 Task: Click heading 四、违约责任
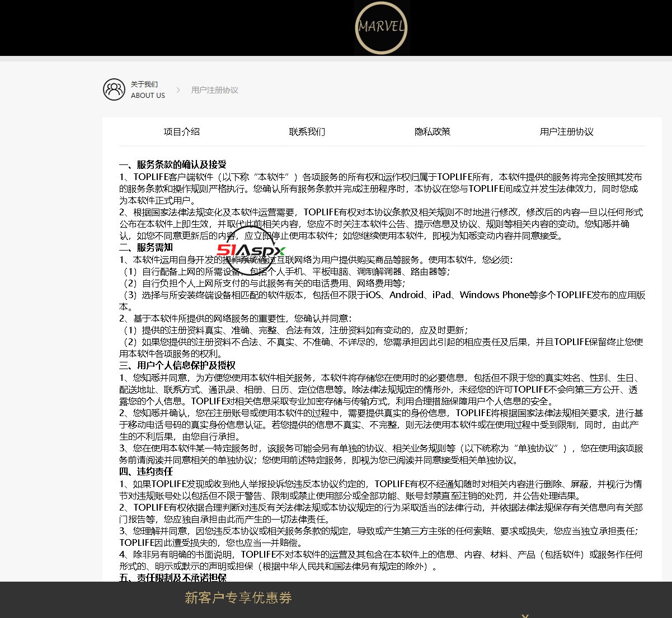coord(146,471)
